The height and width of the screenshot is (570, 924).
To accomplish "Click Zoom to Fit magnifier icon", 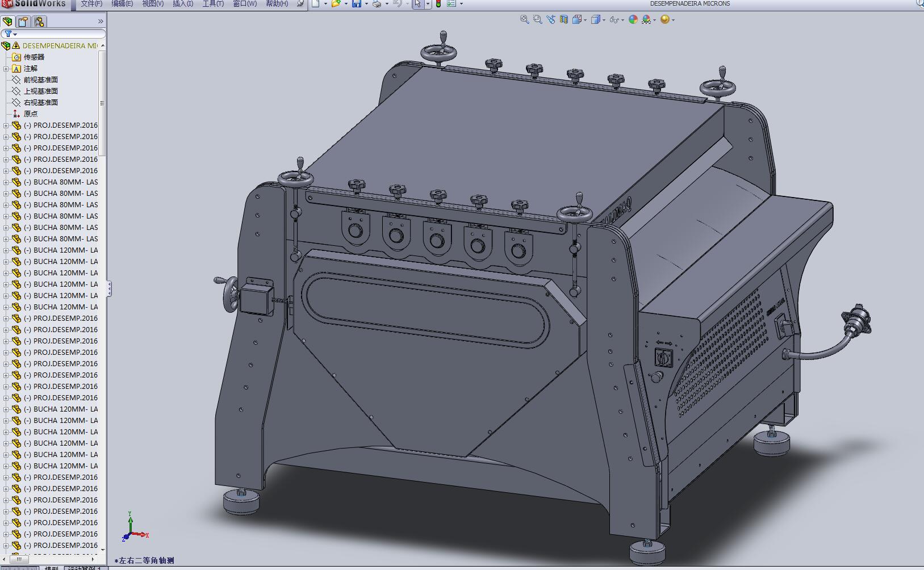I will 524,19.
